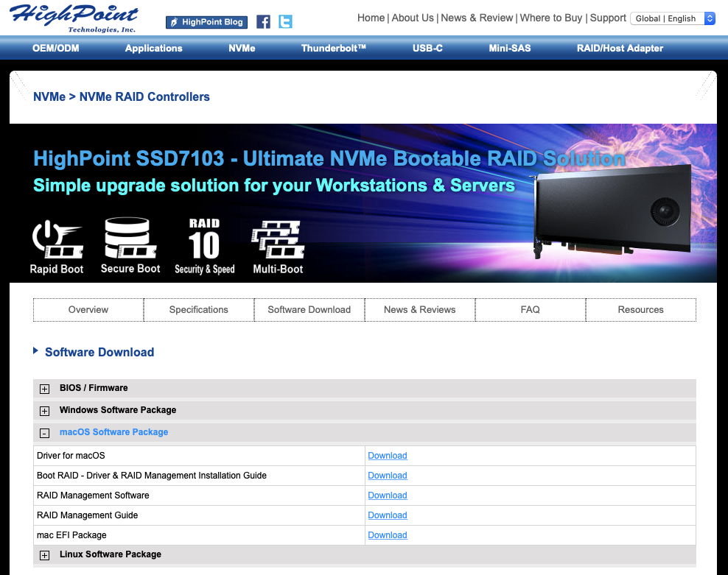
Task: Open the Thunderbolt menu
Action: click(333, 49)
